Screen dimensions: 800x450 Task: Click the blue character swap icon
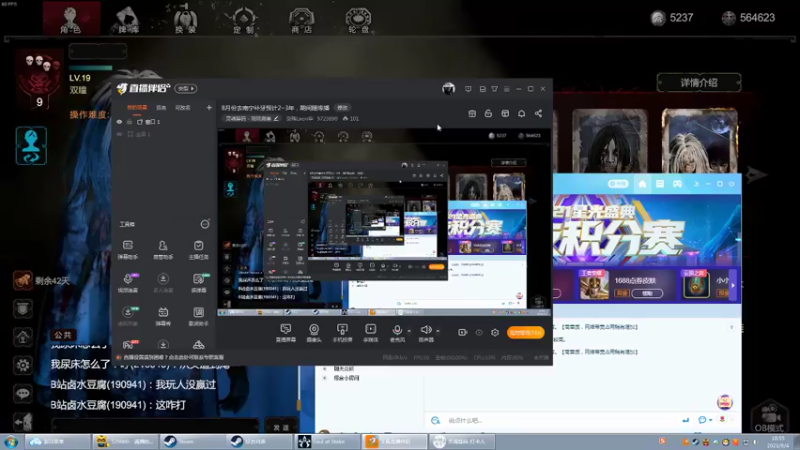[31, 146]
